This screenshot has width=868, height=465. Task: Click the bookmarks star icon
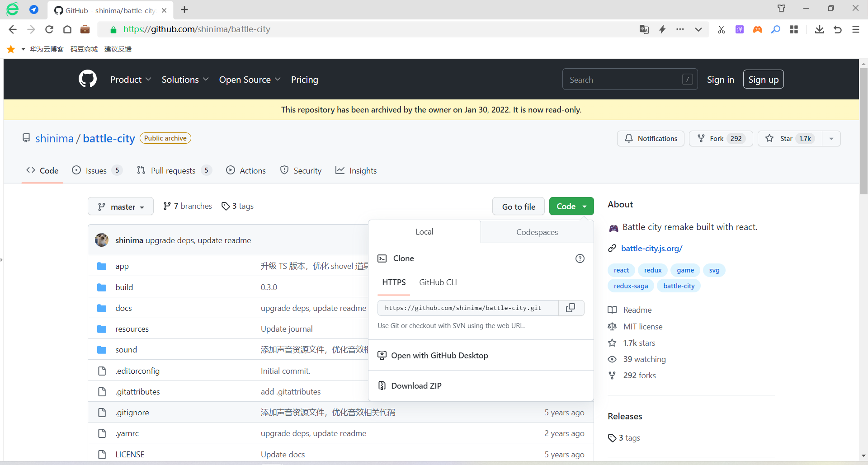11,49
